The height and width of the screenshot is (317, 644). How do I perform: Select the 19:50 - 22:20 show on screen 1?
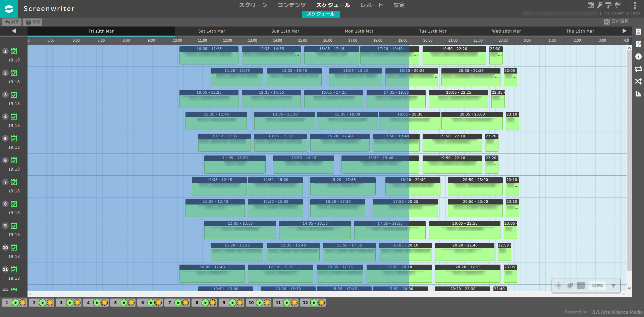tap(454, 55)
